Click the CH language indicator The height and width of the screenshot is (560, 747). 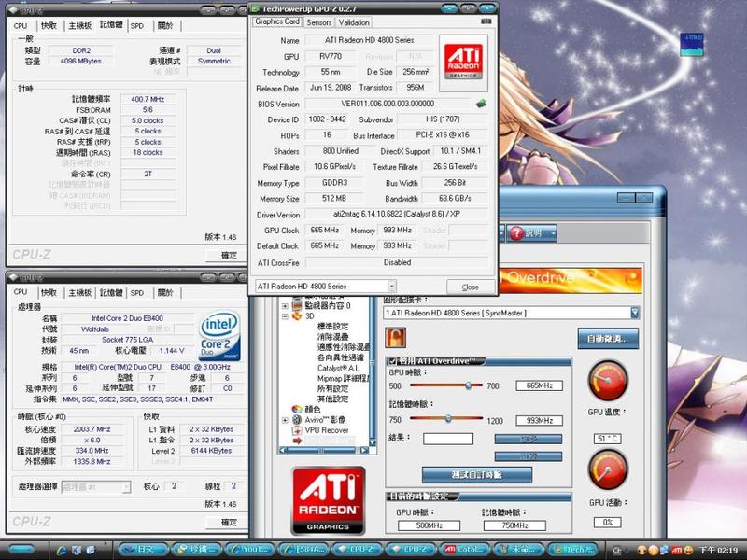pos(616,550)
